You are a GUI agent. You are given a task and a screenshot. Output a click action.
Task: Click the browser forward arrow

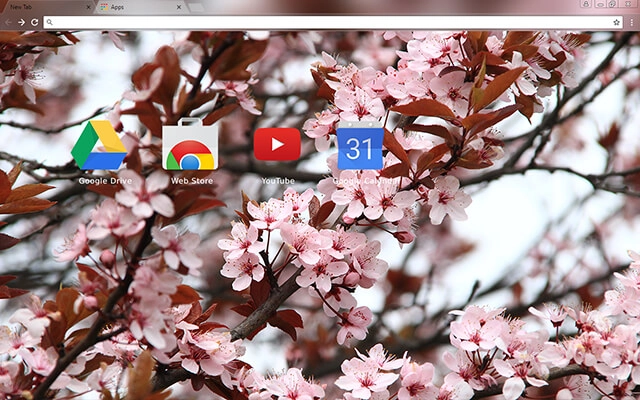tap(21, 22)
